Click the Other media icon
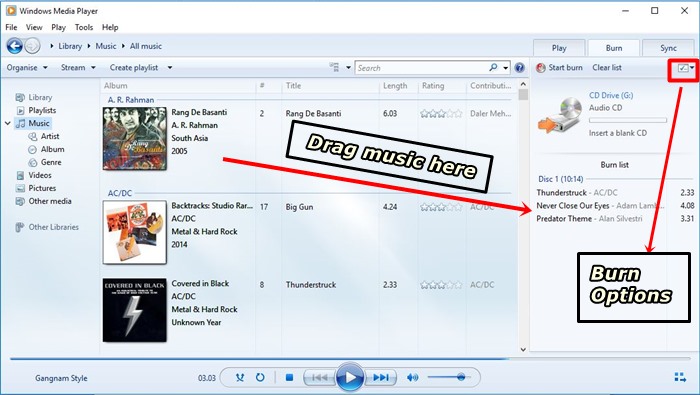 point(20,201)
